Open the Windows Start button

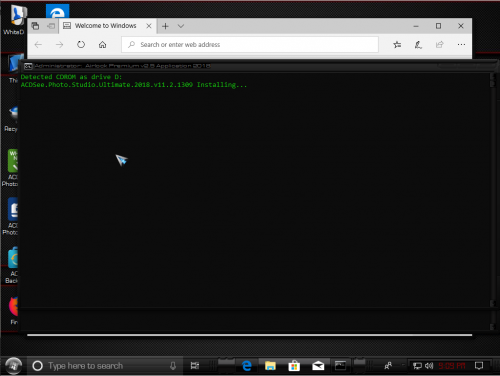point(13,366)
